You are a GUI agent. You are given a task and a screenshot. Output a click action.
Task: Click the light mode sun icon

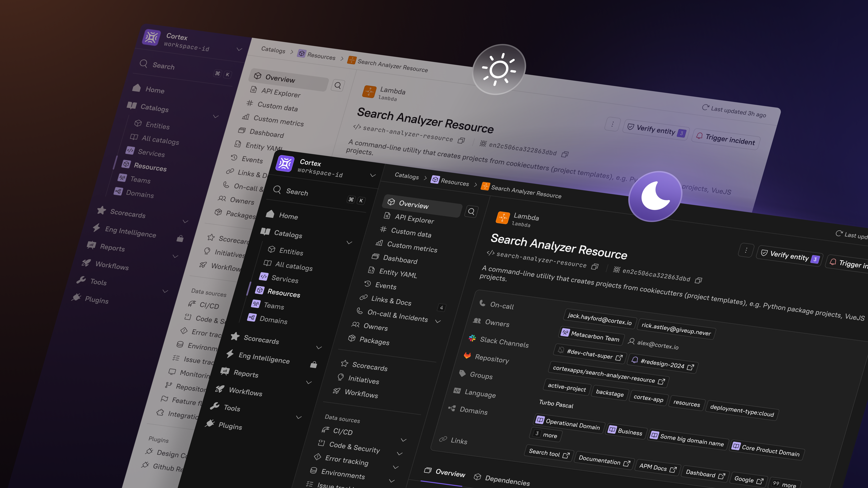(499, 69)
